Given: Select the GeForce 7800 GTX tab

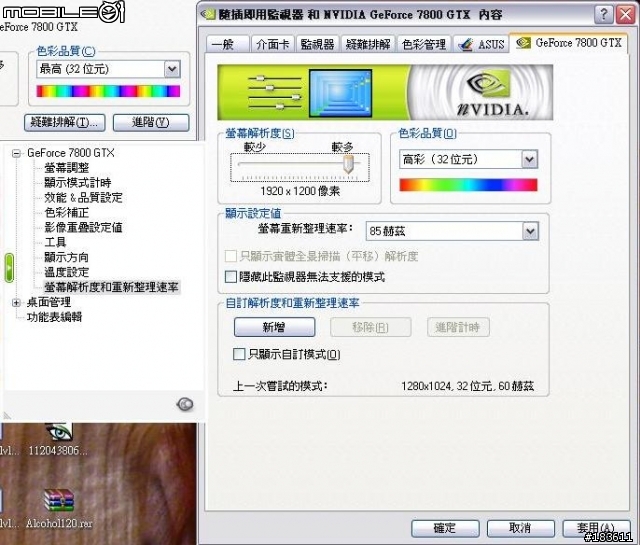Looking at the screenshot, I should (569, 43).
